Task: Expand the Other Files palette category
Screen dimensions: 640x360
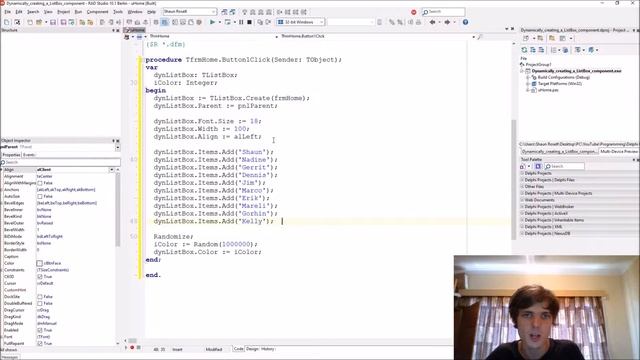Action: click(x=522, y=187)
